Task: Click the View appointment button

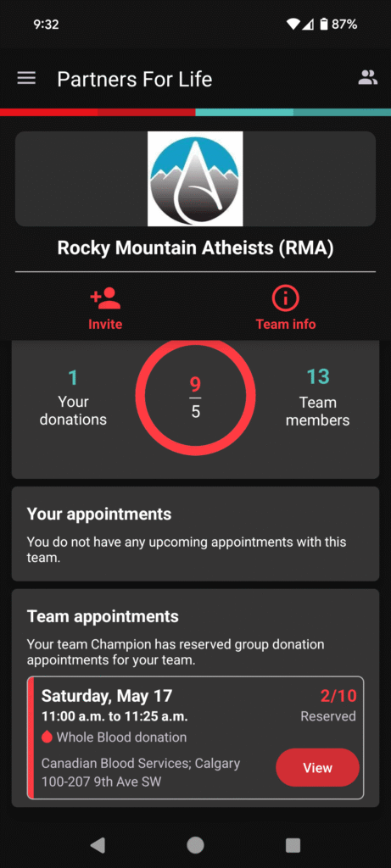Action: pos(317,768)
